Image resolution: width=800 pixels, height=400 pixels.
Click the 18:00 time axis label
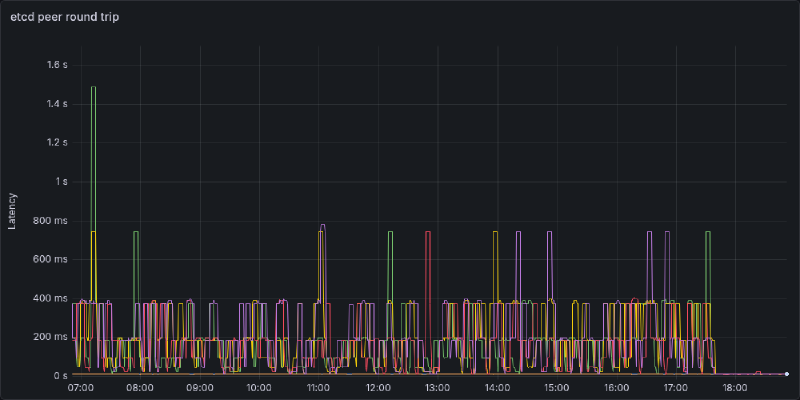pos(736,388)
